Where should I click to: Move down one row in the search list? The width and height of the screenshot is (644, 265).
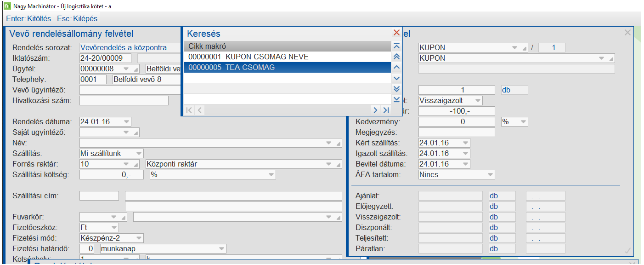(x=397, y=78)
